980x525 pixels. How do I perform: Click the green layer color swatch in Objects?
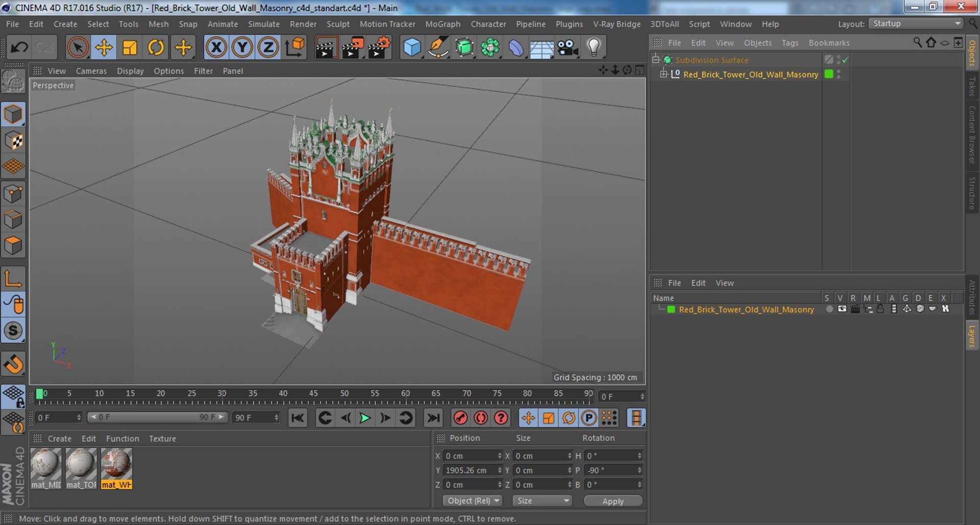pyautogui.click(x=829, y=74)
